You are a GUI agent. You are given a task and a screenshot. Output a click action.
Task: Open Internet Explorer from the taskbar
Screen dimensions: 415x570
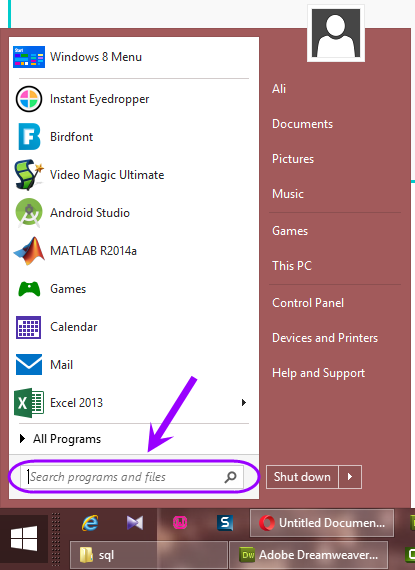coord(90,523)
